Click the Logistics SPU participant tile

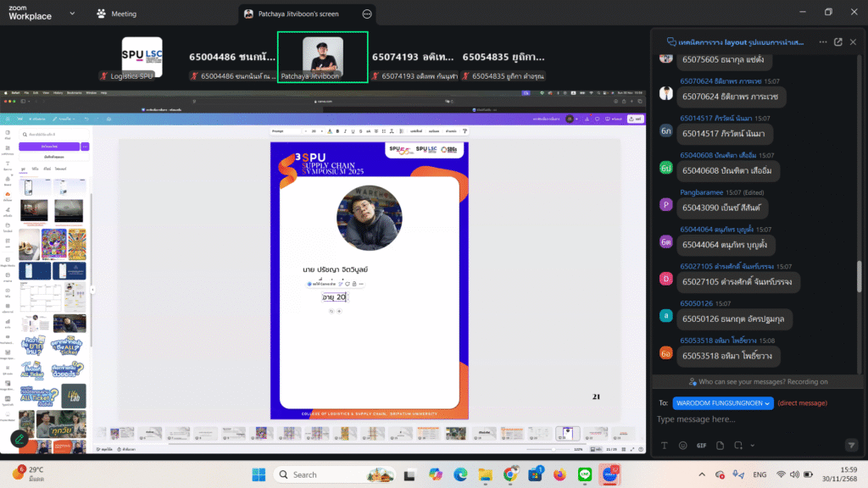[142, 58]
